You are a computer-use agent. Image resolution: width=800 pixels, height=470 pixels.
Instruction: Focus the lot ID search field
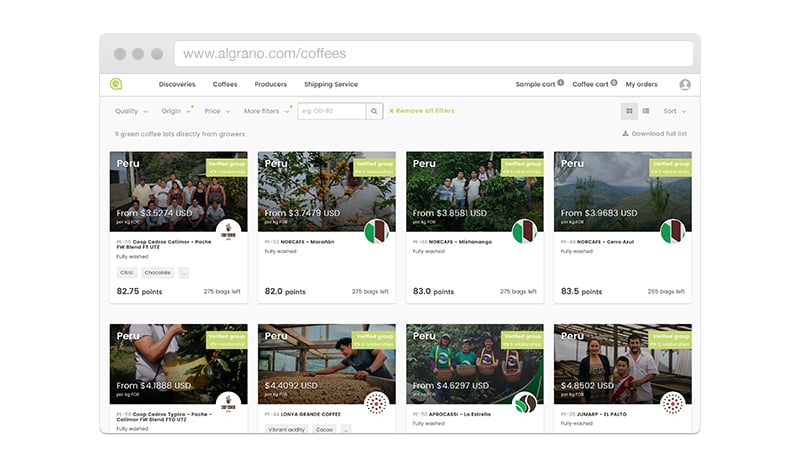click(x=332, y=111)
